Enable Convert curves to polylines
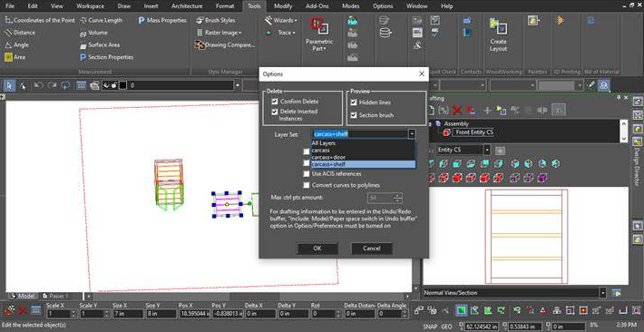Viewport: 644px width, 332px height. point(307,185)
